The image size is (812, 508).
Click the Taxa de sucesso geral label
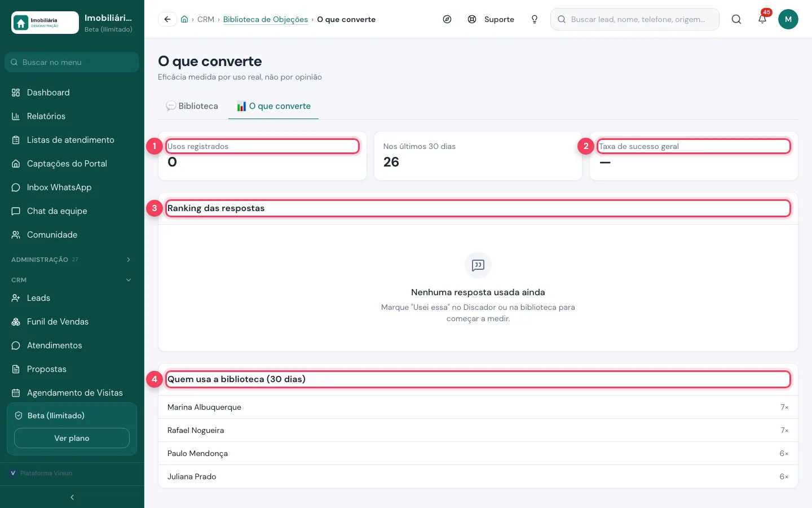[x=639, y=146]
